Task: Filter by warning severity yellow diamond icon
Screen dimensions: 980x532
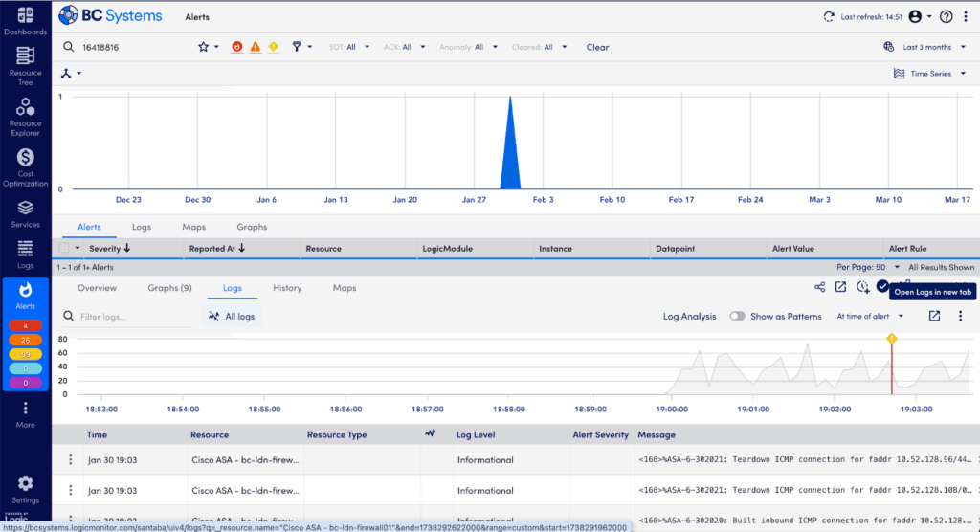Action: click(x=273, y=47)
